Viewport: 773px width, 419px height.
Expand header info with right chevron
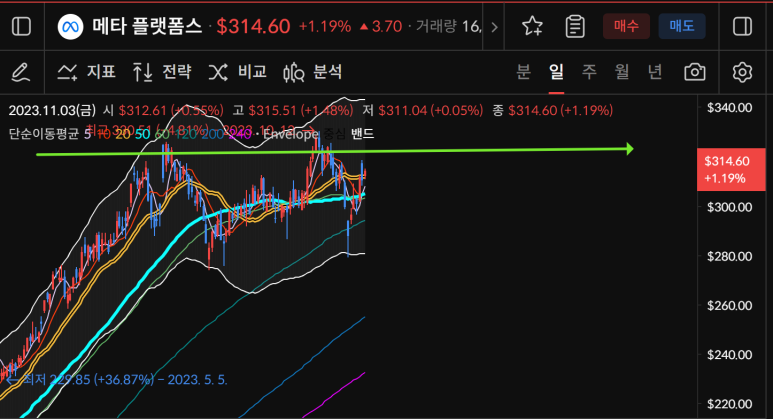(x=494, y=27)
